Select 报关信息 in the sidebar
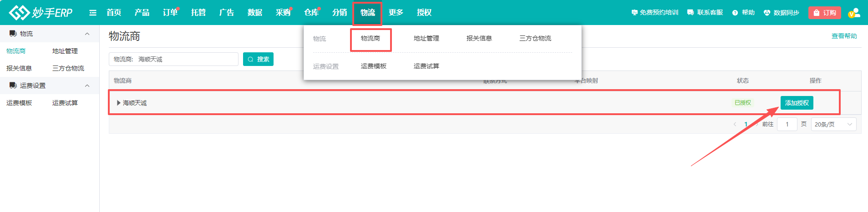The width and height of the screenshot is (868, 212). [19, 68]
